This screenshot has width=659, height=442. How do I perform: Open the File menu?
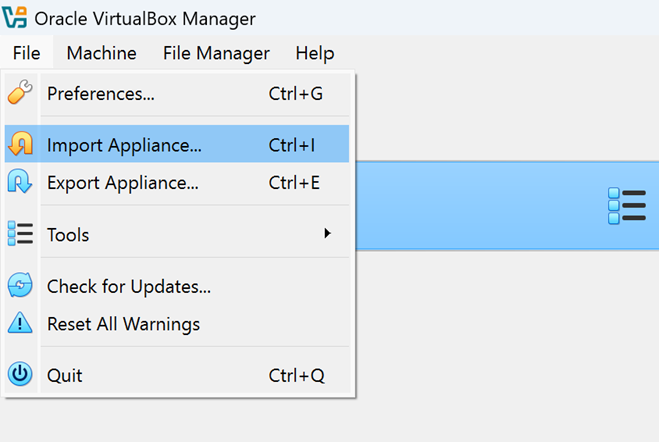pos(27,54)
